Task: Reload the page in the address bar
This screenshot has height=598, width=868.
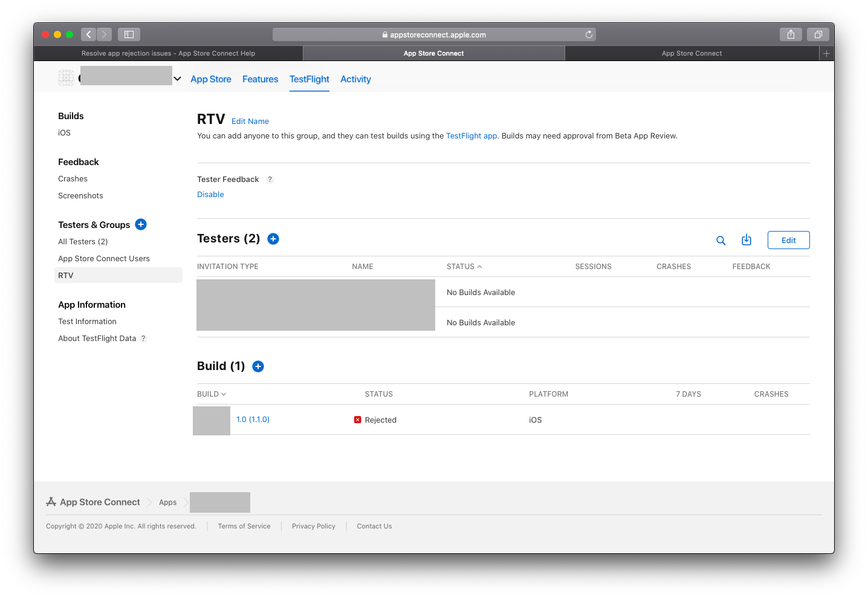Action: [x=589, y=34]
